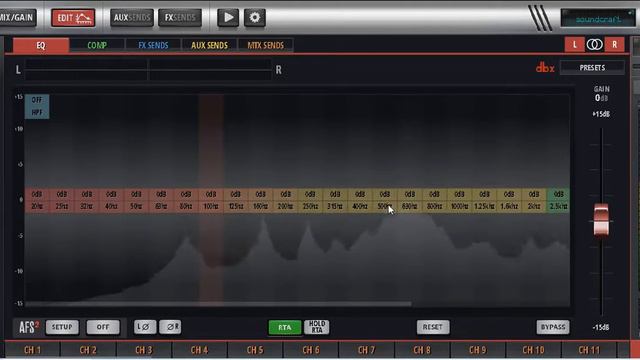Select the 200hz EQ band
640x360 pixels.
coord(286,200)
